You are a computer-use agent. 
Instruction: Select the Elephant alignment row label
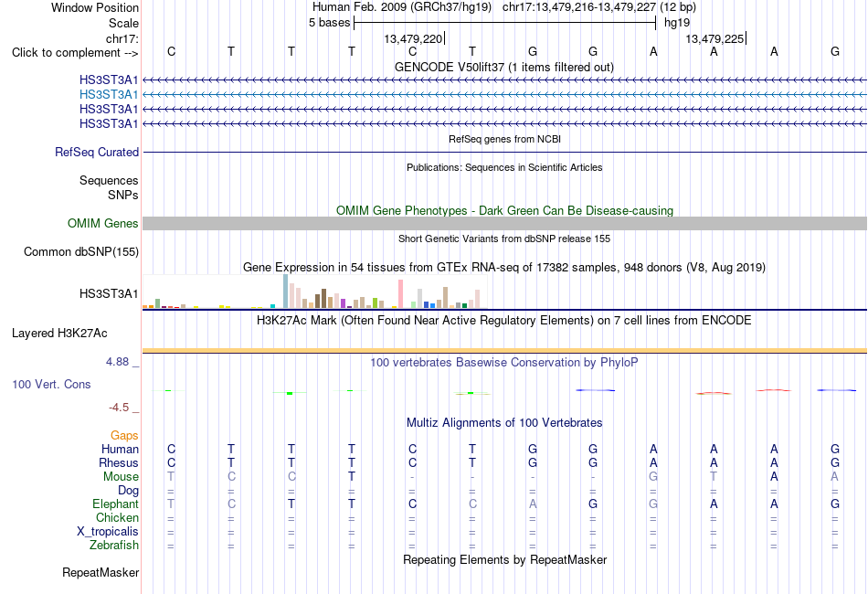click(115, 504)
